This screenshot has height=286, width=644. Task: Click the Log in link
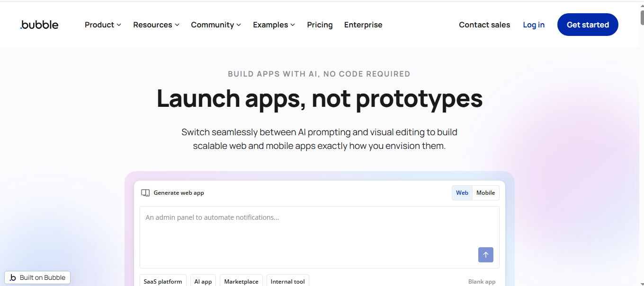tap(533, 25)
